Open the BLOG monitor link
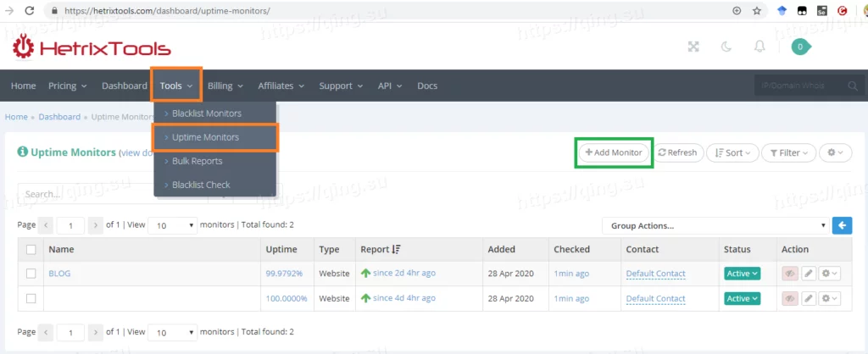The image size is (868, 354). click(x=59, y=274)
